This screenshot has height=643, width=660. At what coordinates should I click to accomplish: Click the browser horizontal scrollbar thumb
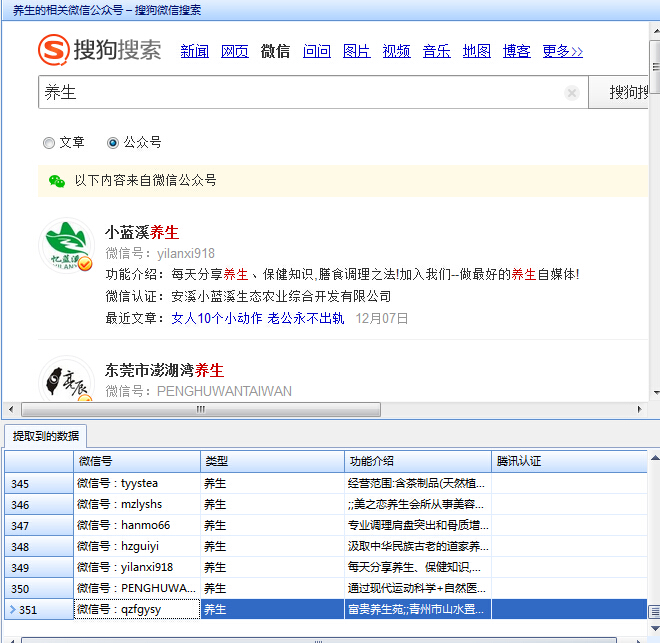[201, 409]
